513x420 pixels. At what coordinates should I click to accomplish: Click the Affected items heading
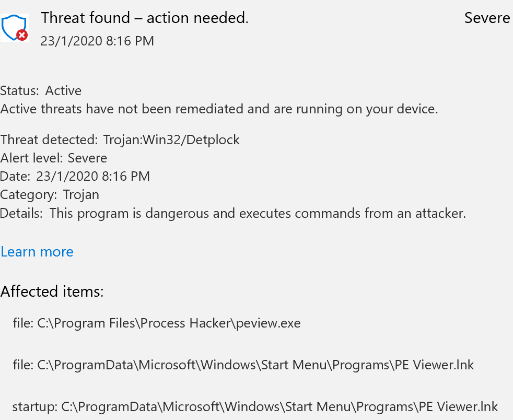pyautogui.click(x=52, y=291)
